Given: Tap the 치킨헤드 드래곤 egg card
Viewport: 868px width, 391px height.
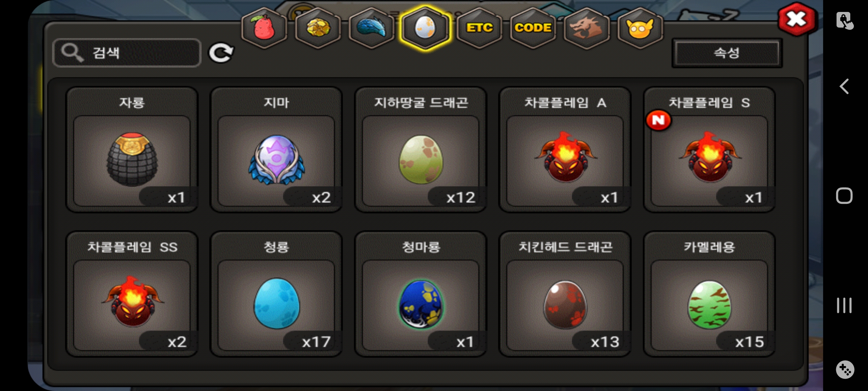Looking at the screenshot, I should coord(565,294).
